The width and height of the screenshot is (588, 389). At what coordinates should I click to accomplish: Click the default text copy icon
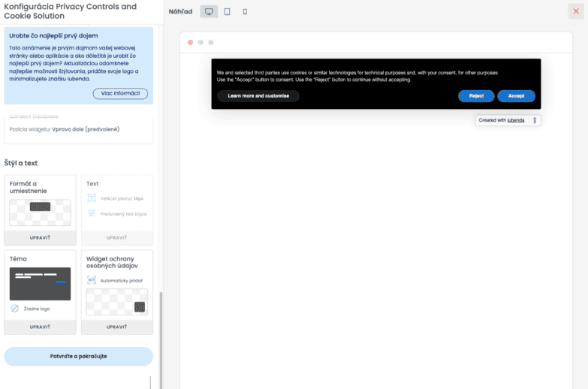(92, 213)
